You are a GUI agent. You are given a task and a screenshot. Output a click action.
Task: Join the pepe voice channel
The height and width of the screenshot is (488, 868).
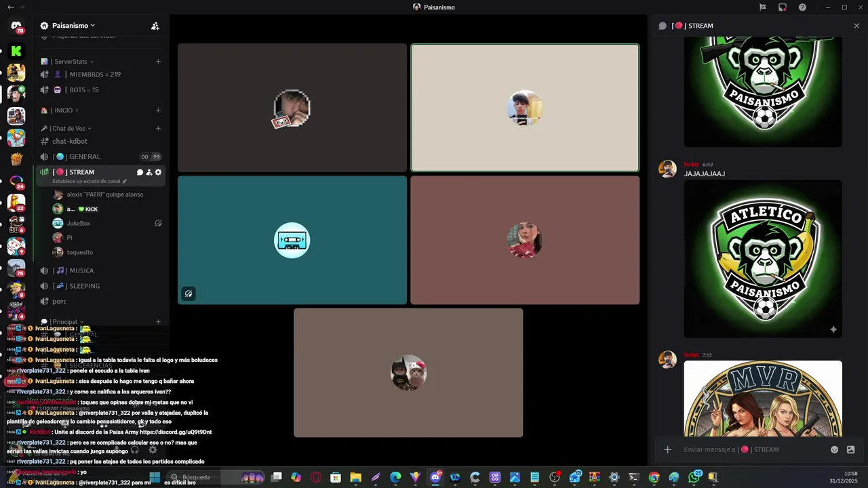click(101, 302)
